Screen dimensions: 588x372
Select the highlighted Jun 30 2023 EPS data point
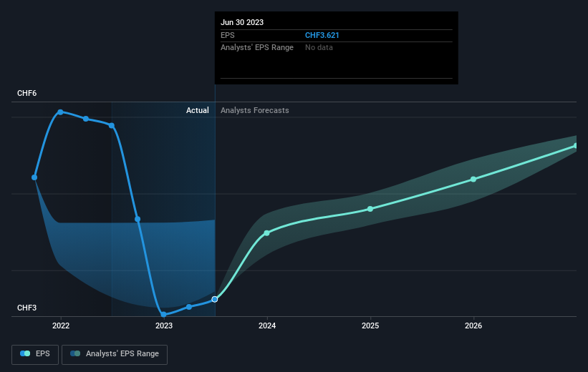pyautogui.click(x=214, y=299)
